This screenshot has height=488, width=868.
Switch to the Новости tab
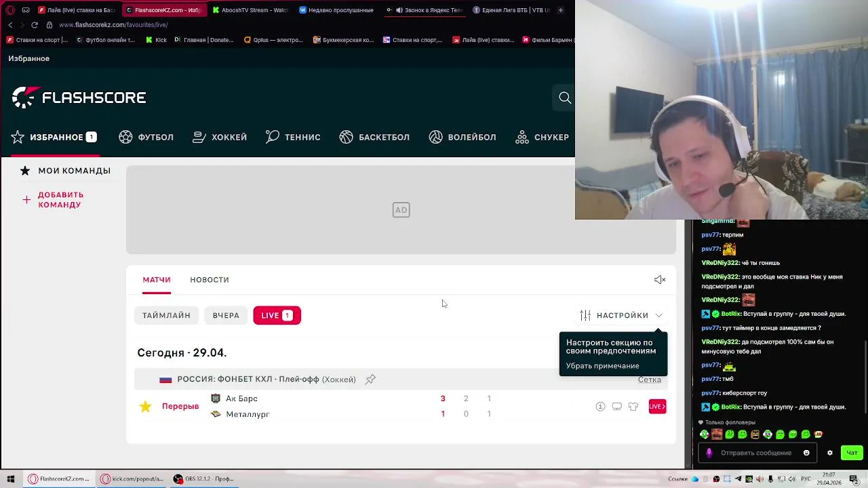tap(210, 280)
